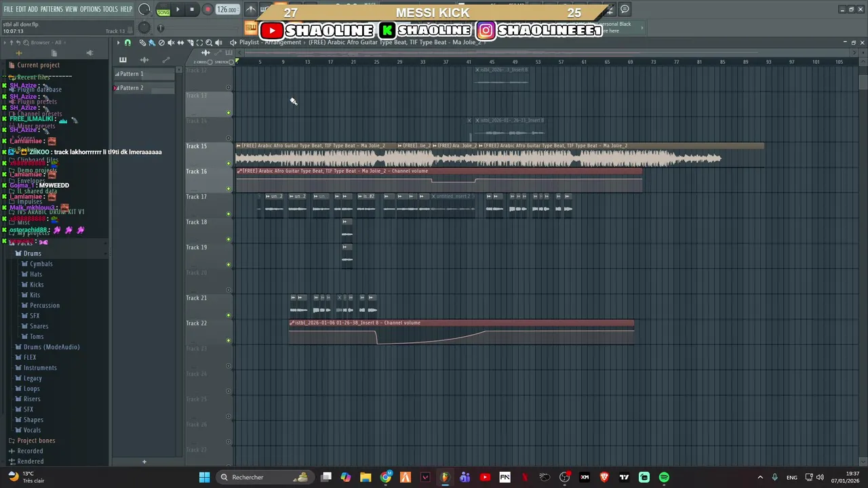Open the FILE menu
868x488 pixels.
coord(8,9)
